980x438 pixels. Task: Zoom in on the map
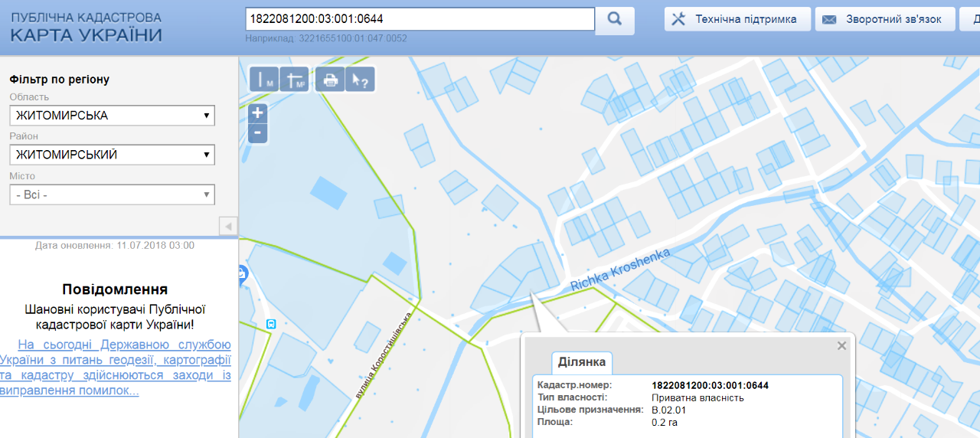(x=258, y=113)
